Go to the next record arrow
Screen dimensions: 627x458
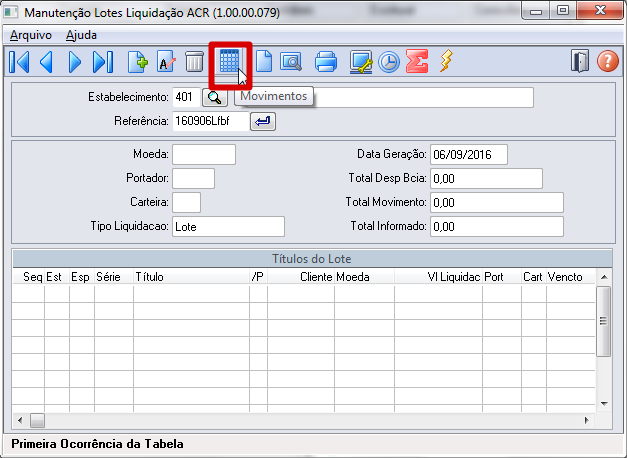[x=75, y=62]
